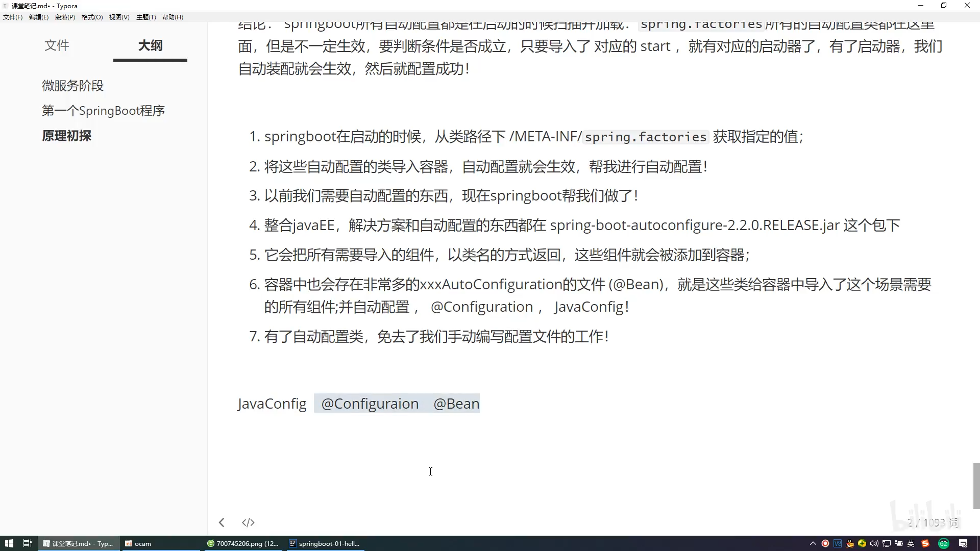
Task: Jump to 微服务阶段 outline heading
Action: [73, 85]
